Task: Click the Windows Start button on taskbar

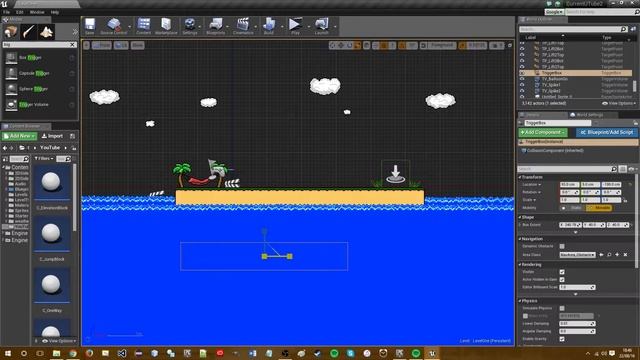Action: 7,353
